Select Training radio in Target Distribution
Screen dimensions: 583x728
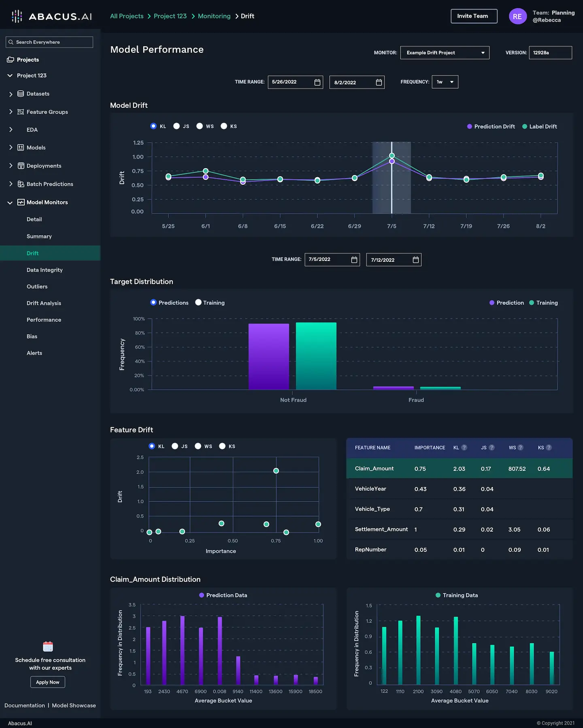click(x=198, y=302)
